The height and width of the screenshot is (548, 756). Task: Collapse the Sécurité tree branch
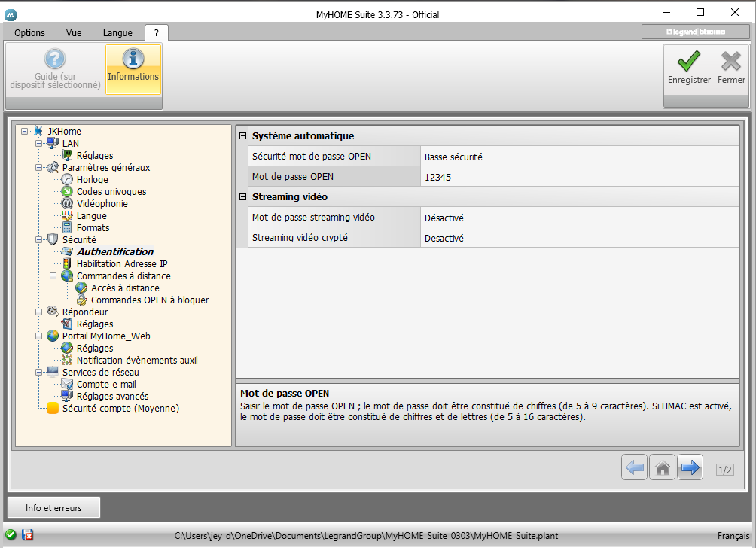38,239
